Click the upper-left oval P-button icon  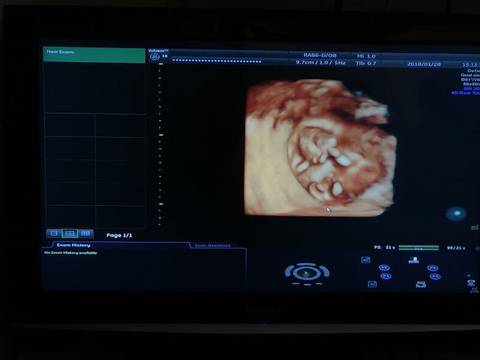(x=384, y=268)
